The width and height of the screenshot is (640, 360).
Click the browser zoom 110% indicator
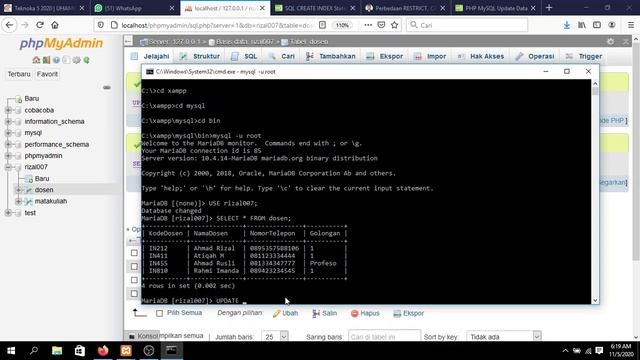[342, 25]
